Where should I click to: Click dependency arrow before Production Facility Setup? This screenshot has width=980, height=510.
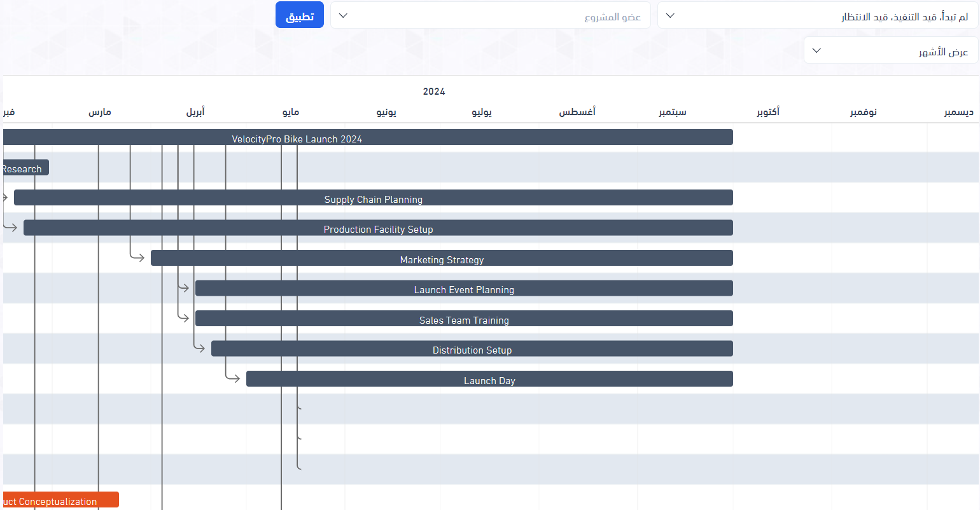pyautogui.click(x=11, y=228)
